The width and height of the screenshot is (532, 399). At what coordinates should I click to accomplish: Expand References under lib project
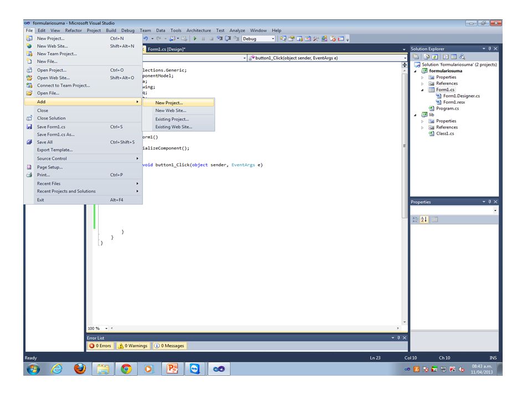point(422,127)
